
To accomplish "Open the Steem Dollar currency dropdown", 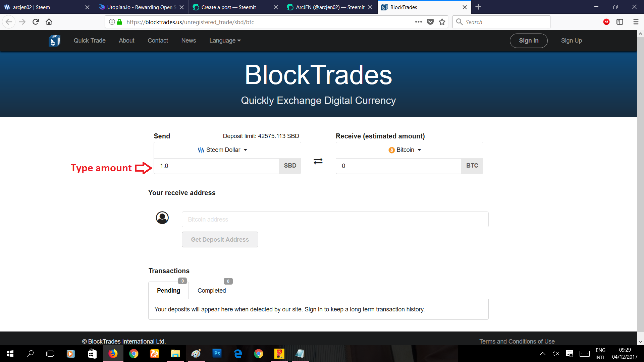I will [223, 150].
